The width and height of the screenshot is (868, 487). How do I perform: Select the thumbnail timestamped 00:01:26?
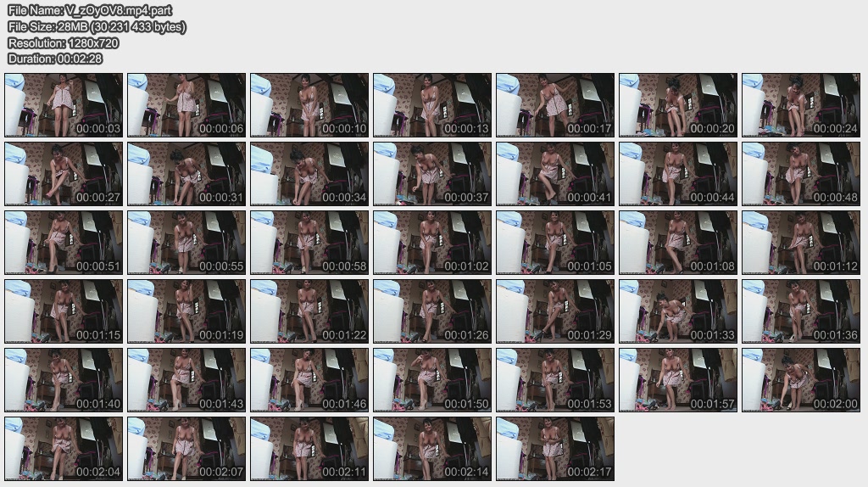point(432,311)
